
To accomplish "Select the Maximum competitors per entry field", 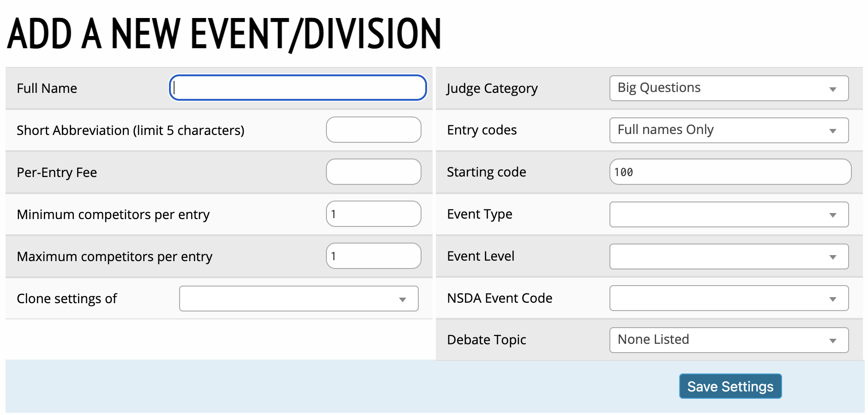I will pyautogui.click(x=373, y=256).
